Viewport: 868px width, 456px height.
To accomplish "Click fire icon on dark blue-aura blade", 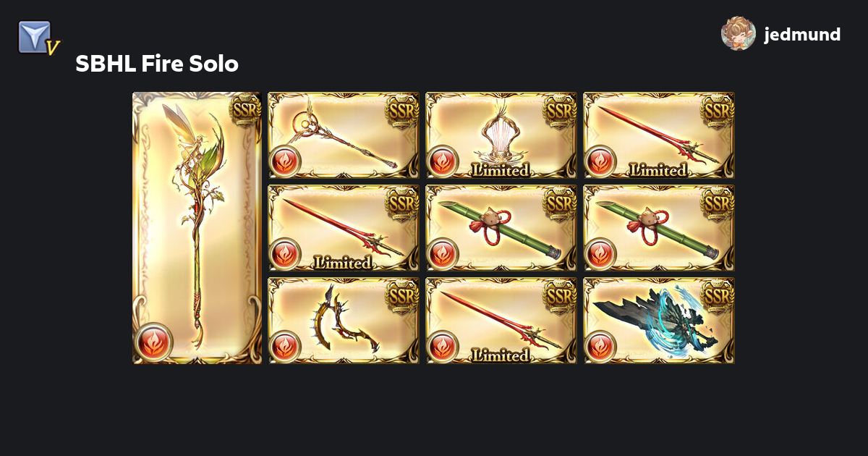I will (x=600, y=346).
